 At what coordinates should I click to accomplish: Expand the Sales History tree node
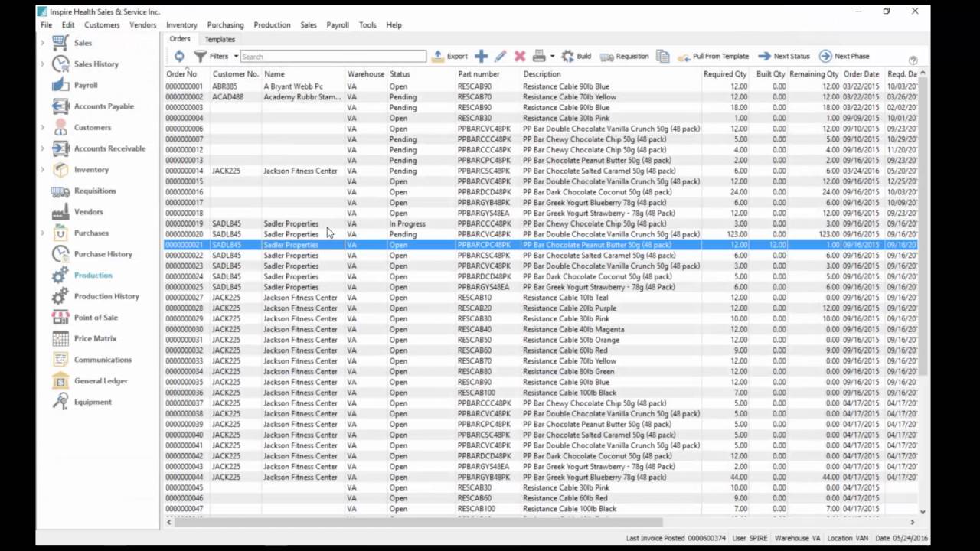coord(42,64)
